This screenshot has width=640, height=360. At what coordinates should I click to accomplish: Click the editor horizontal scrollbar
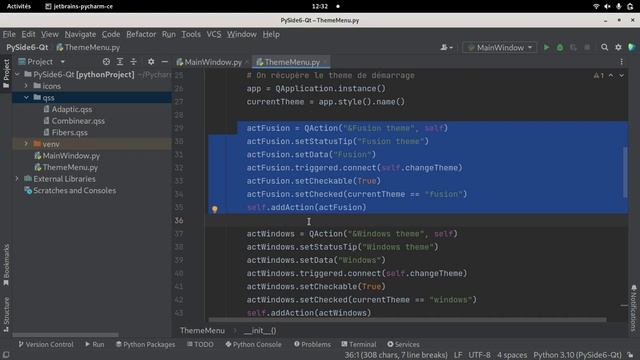coord(407,320)
